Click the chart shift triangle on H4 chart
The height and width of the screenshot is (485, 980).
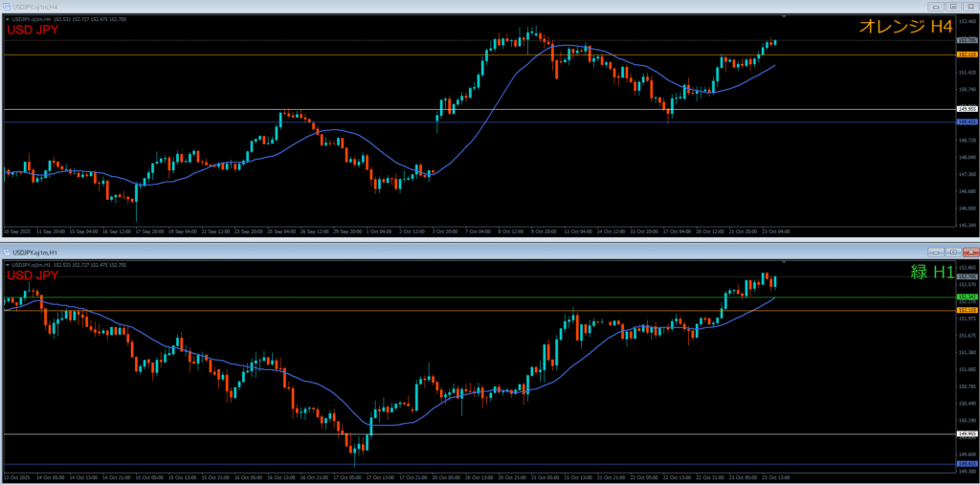coord(785,16)
